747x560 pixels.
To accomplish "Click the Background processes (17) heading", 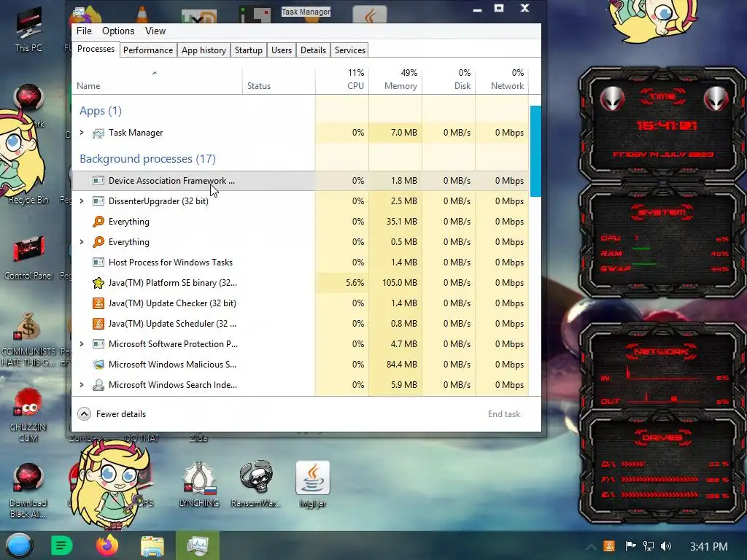I will click(x=147, y=158).
